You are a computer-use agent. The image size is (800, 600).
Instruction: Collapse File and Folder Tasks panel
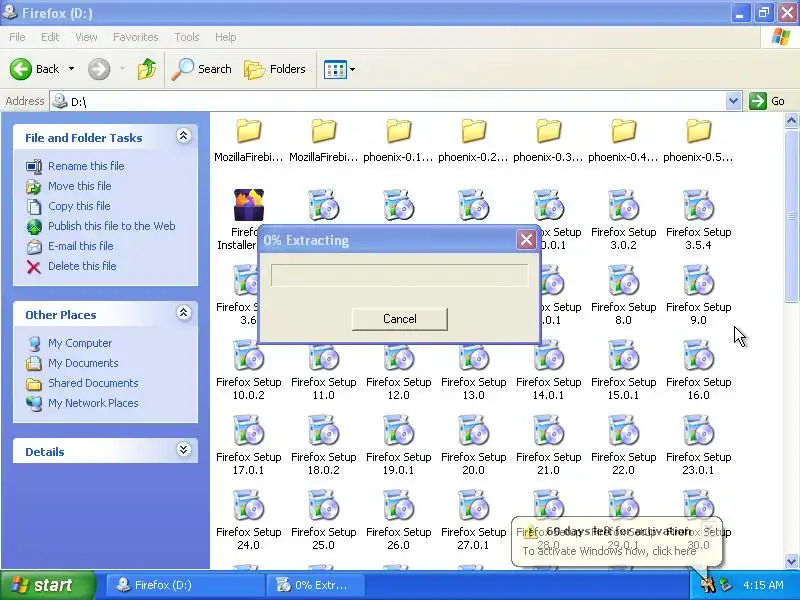184,136
